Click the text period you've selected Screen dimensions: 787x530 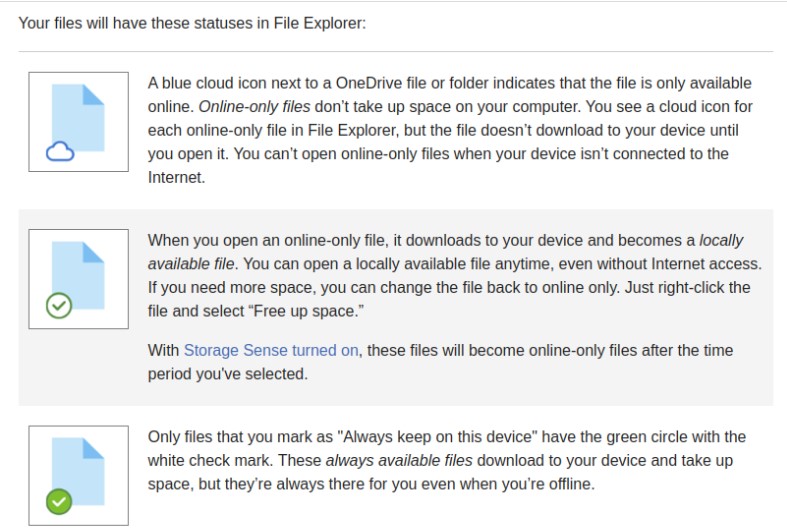point(227,374)
